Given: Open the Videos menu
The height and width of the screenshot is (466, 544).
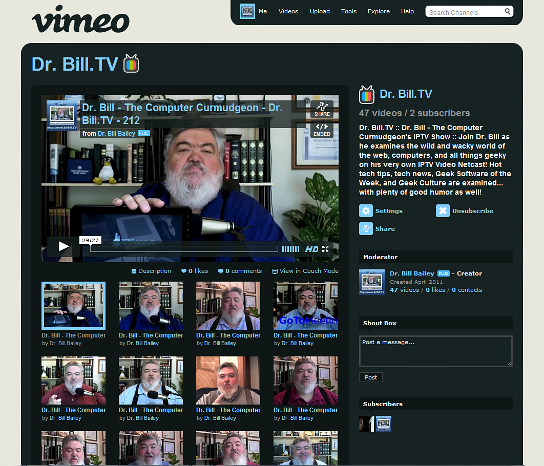Looking at the screenshot, I should click(288, 11).
